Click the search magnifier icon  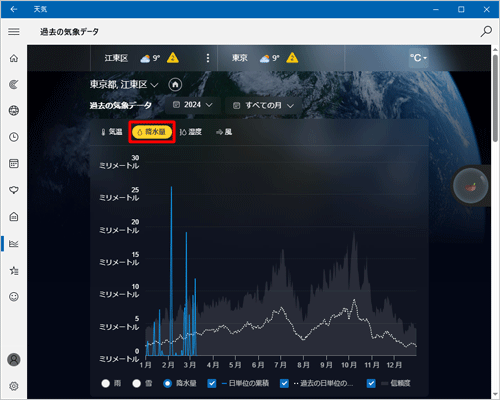pos(486,32)
